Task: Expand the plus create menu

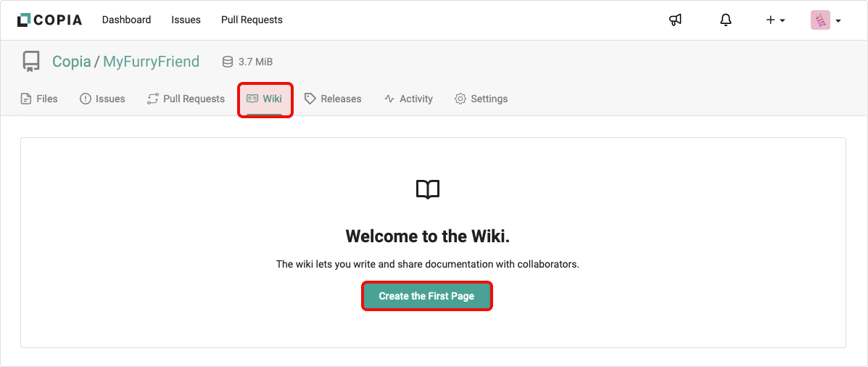Action: (775, 20)
